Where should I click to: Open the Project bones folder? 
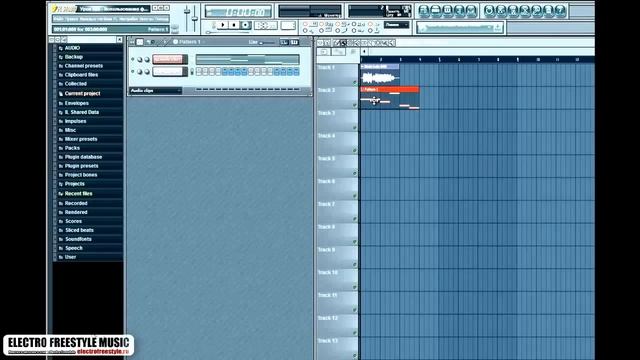81,175
